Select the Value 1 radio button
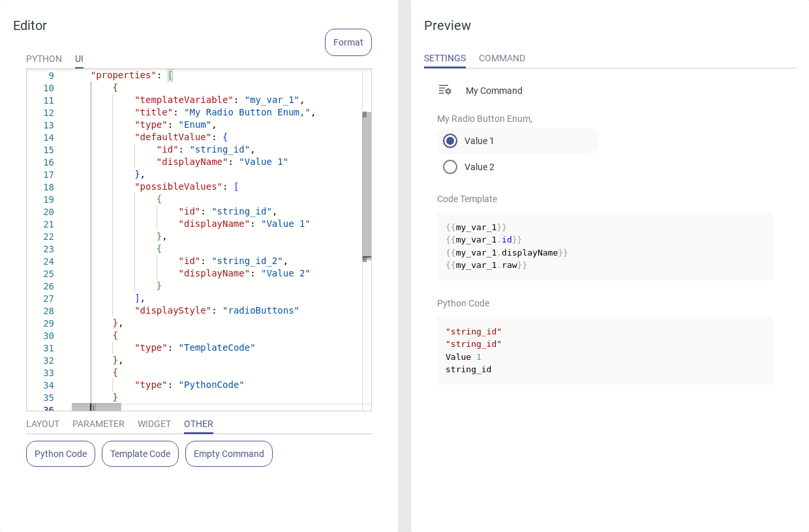The width and height of the screenshot is (809, 532). click(450, 141)
